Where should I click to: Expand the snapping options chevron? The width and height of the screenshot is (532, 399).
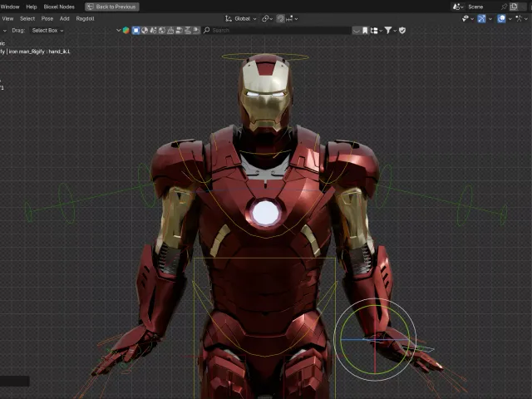coord(296,19)
